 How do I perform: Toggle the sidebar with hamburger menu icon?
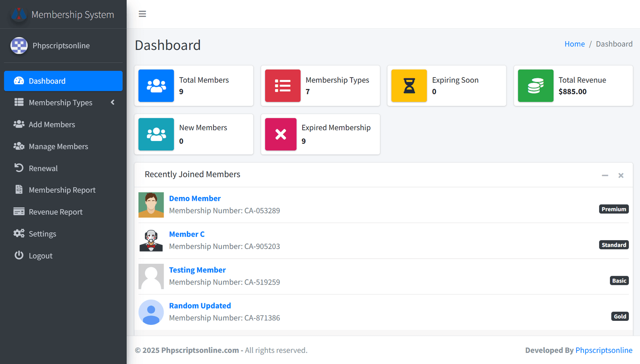[x=142, y=14]
